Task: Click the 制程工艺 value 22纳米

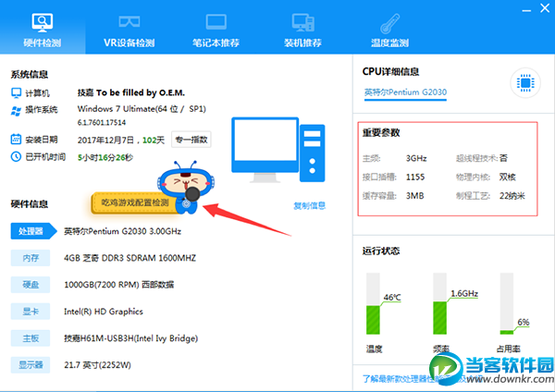Action: (512, 196)
